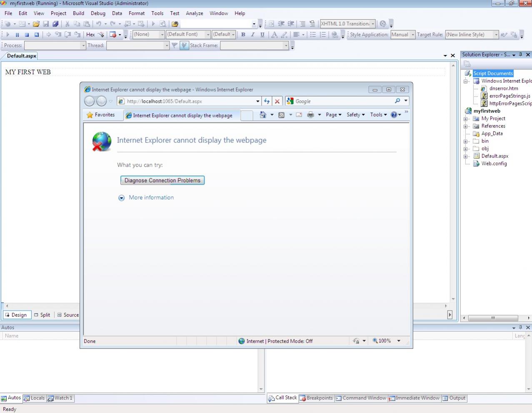Viewport: 532px width, 413px height.
Task: Click the Help icon in Internet Explorer
Action: click(394, 115)
